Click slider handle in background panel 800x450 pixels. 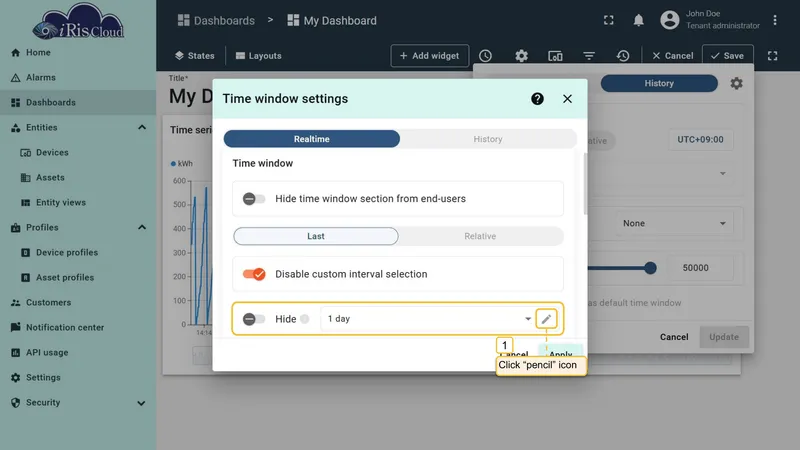[x=650, y=268]
